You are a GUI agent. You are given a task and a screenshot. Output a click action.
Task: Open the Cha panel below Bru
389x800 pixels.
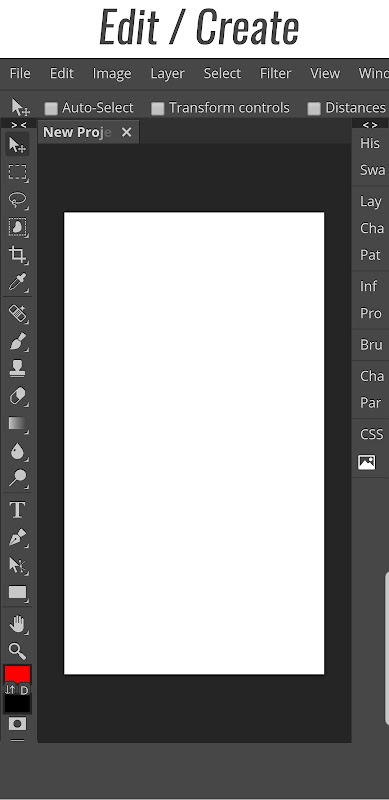pos(372,376)
